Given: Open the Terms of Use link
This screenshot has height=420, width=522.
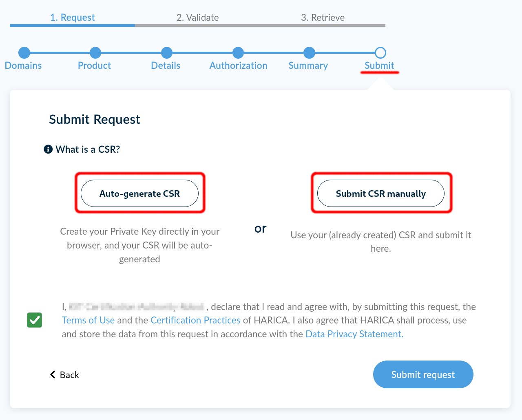Looking at the screenshot, I should coord(88,320).
